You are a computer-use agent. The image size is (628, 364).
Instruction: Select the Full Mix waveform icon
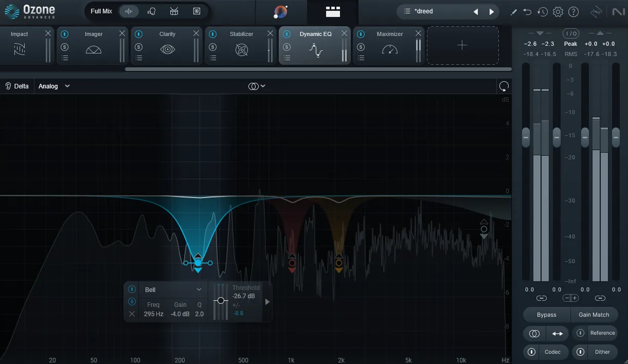pos(129,11)
